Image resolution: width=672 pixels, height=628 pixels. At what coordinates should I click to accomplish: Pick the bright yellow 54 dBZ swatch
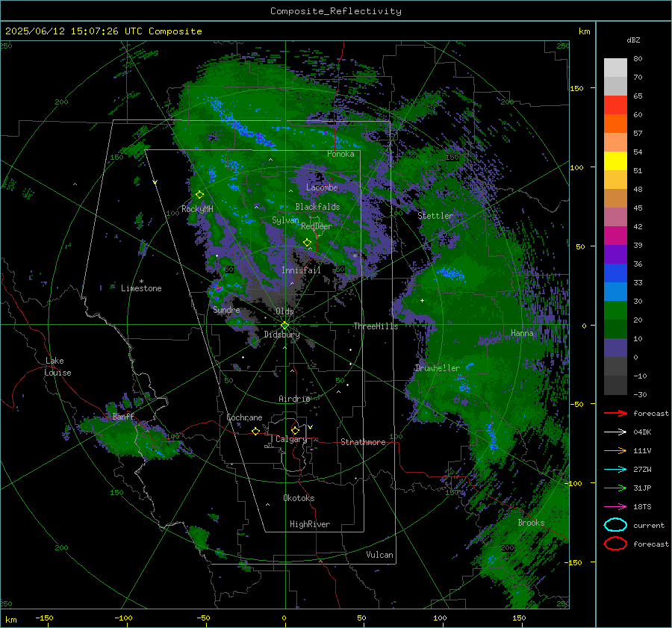pyautogui.click(x=615, y=161)
